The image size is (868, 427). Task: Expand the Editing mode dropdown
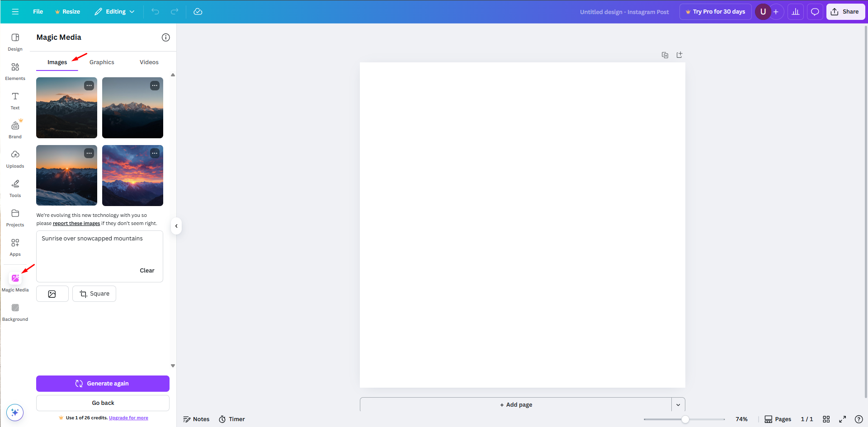click(x=115, y=12)
